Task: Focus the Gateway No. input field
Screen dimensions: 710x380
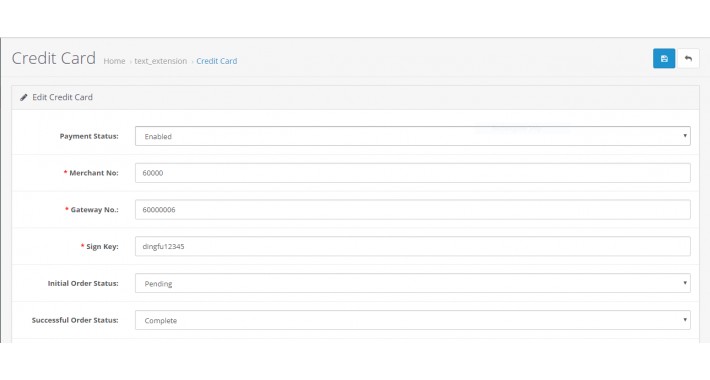Action: click(x=413, y=210)
